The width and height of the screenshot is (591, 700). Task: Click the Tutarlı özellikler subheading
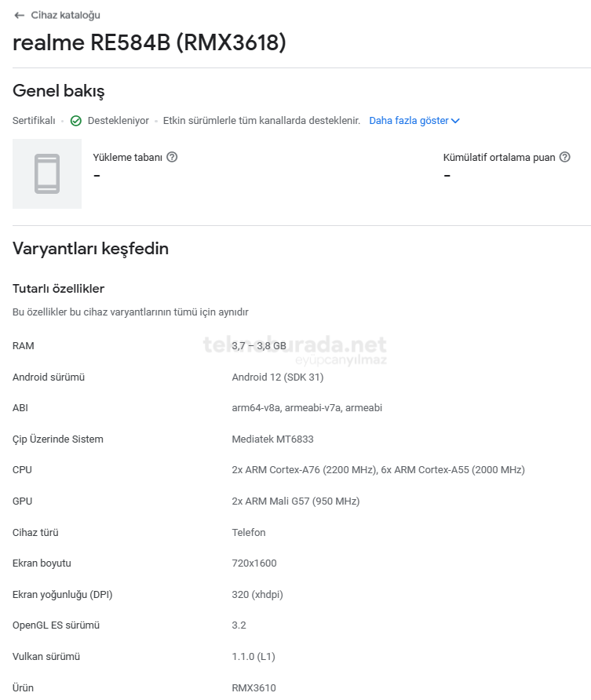pyautogui.click(x=58, y=289)
